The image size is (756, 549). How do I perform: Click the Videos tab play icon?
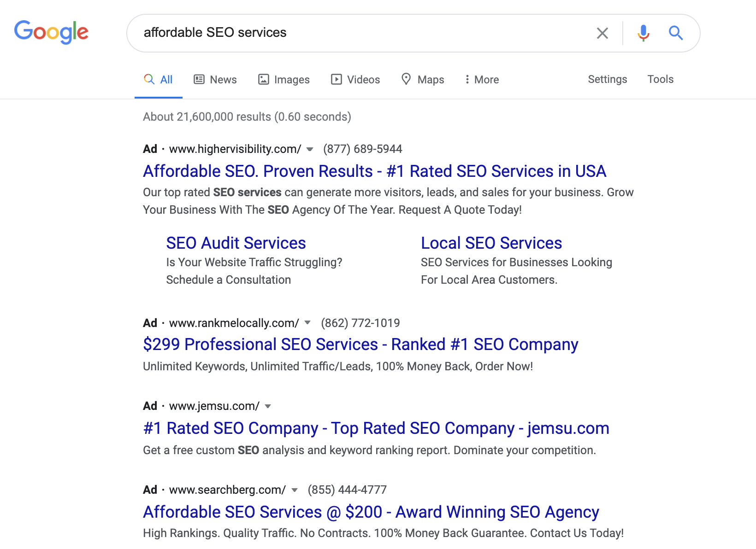[337, 79]
